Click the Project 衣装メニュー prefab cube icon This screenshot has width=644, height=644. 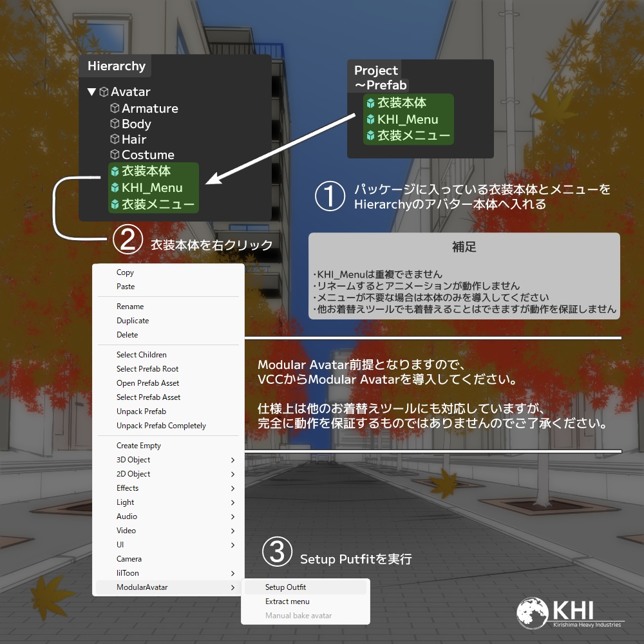tap(370, 135)
